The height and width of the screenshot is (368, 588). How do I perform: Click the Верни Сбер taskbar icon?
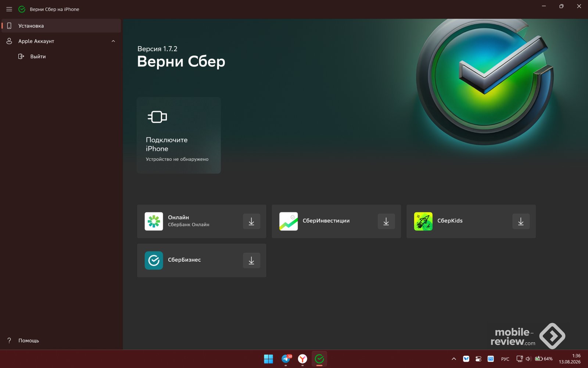click(x=319, y=359)
